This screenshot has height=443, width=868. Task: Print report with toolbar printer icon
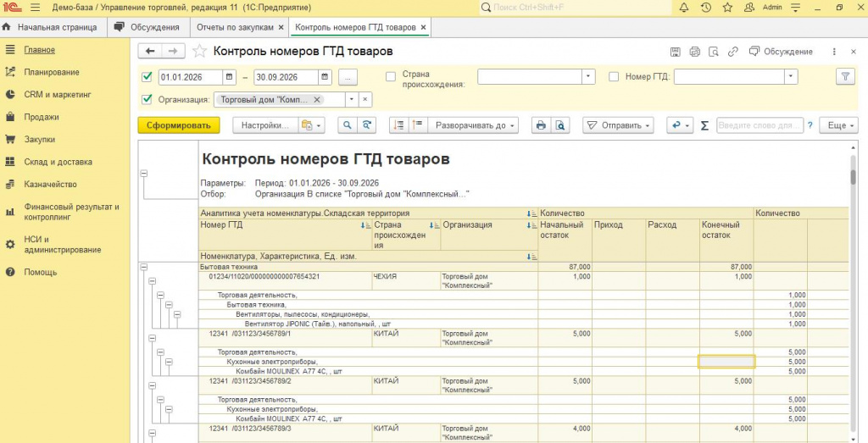541,125
